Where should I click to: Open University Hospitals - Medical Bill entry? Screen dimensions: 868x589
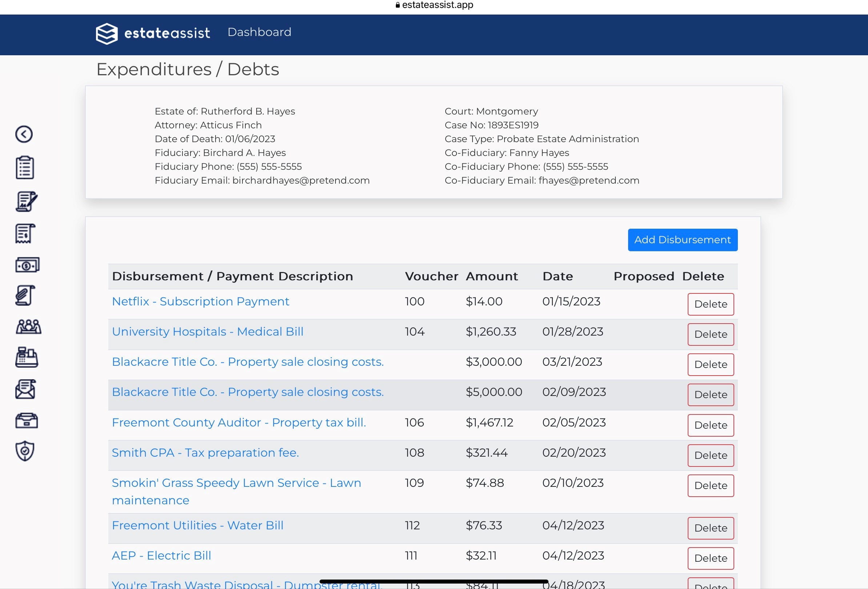[x=208, y=332]
